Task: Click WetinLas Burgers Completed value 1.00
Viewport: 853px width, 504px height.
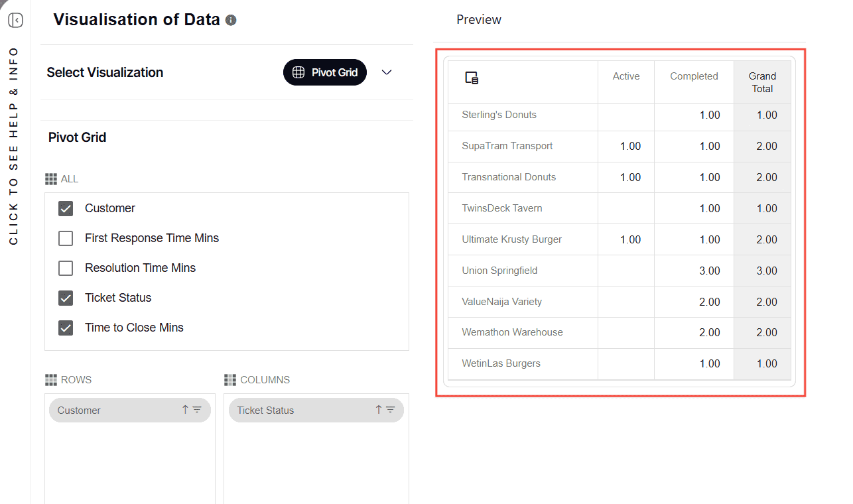Action: tap(710, 363)
